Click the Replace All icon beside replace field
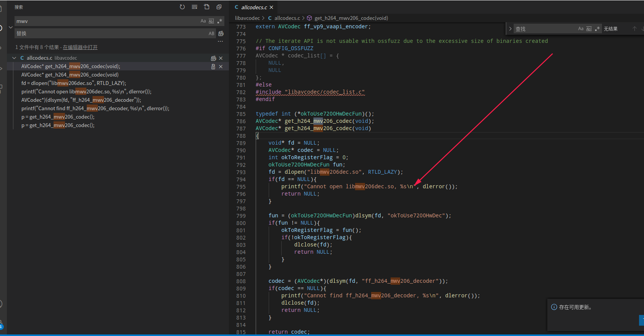This screenshot has height=336, width=644. [221, 34]
